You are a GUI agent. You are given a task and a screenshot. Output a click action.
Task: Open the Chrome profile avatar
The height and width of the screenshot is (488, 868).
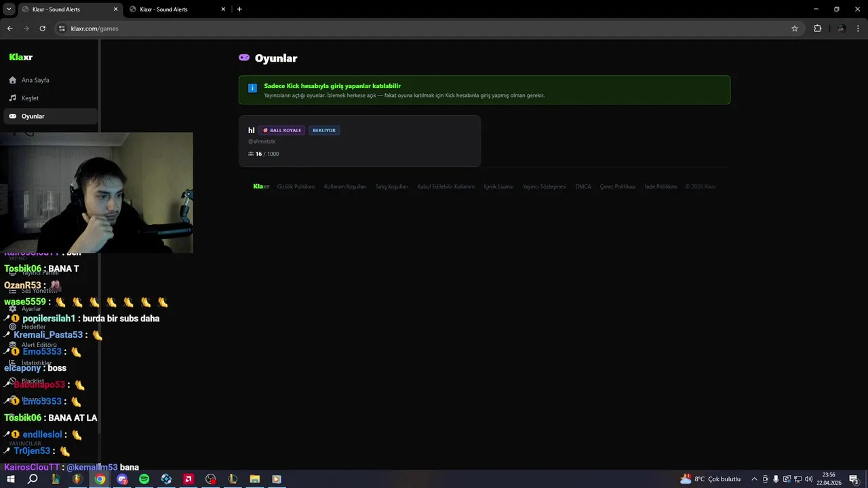click(x=841, y=28)
